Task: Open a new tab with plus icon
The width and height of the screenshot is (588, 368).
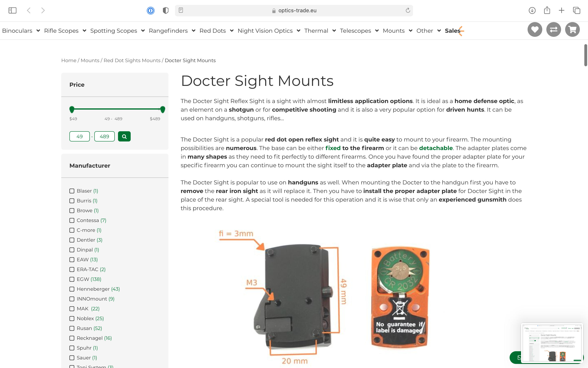Action: [x=561, y=10]
